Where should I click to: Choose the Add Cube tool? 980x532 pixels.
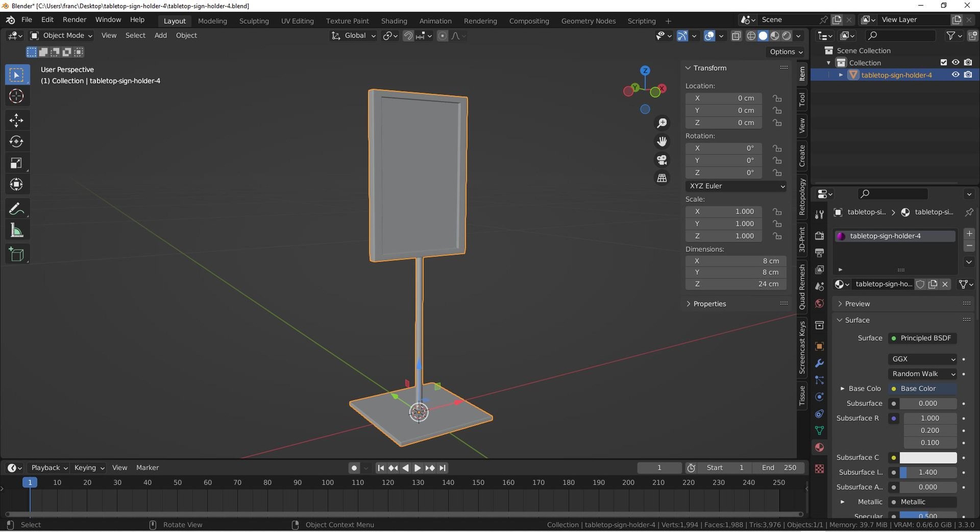pos(16,254)
